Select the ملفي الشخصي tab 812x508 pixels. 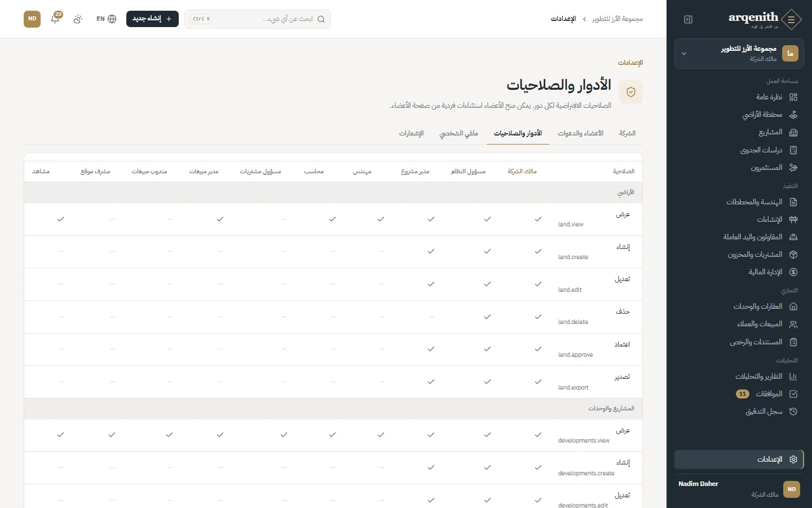tap(459, 133)
